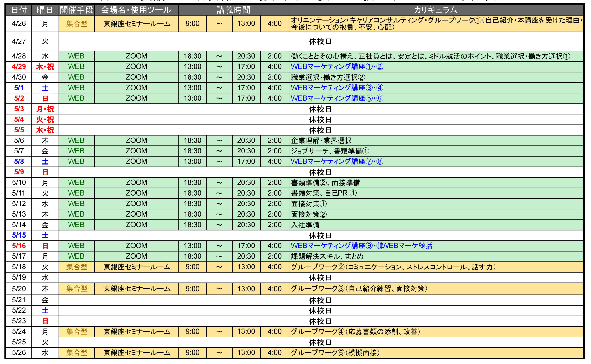Click the 開催手段 column header
Screen dimensions: 591x364
point(77,10)
